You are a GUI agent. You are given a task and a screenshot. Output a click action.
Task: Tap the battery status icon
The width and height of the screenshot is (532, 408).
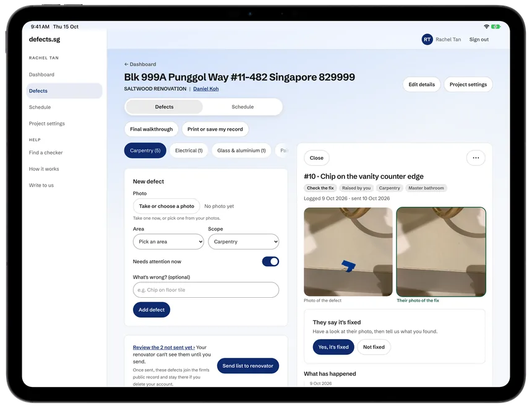[496, 27]
